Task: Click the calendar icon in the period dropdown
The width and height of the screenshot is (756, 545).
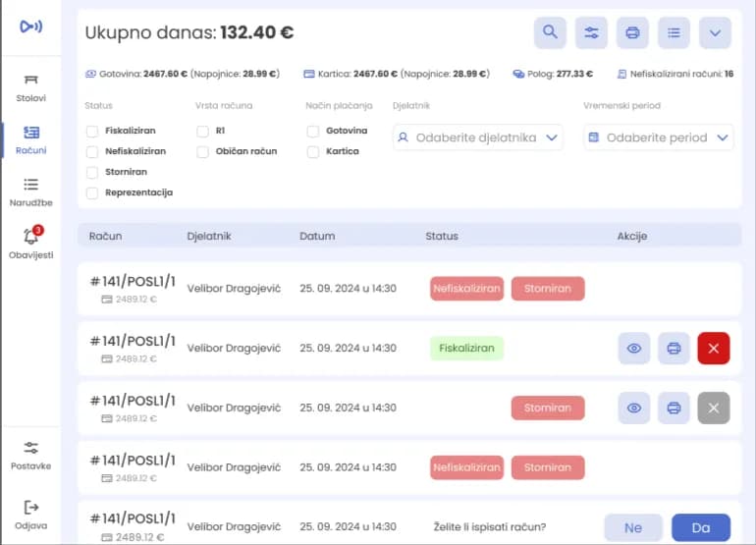Action: [x=594, y=137]
